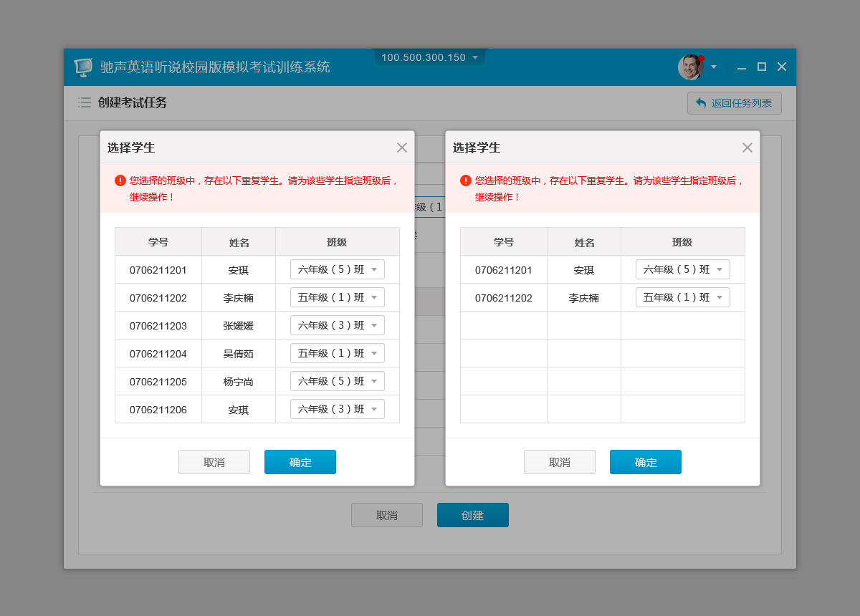Open the arrow menu next to the user avatar

pos(714,67)
